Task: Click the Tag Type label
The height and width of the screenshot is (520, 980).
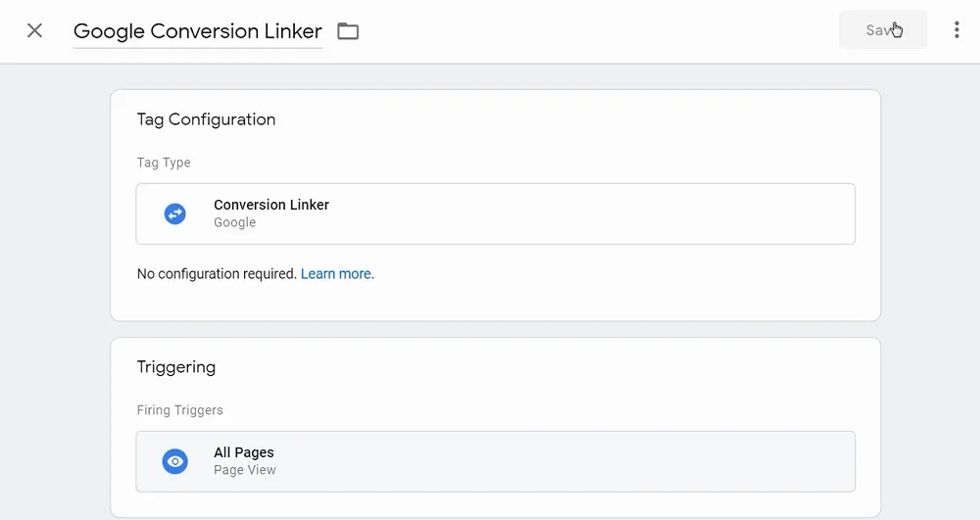Action: point(164,163)
